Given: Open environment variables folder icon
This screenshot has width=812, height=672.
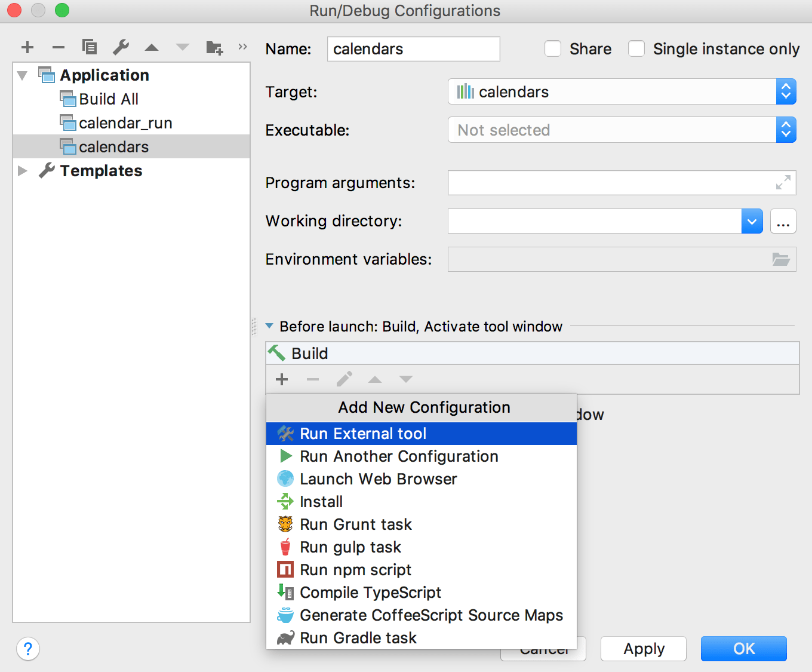Looking at the screenshot, I should click(x=781, y=259).
